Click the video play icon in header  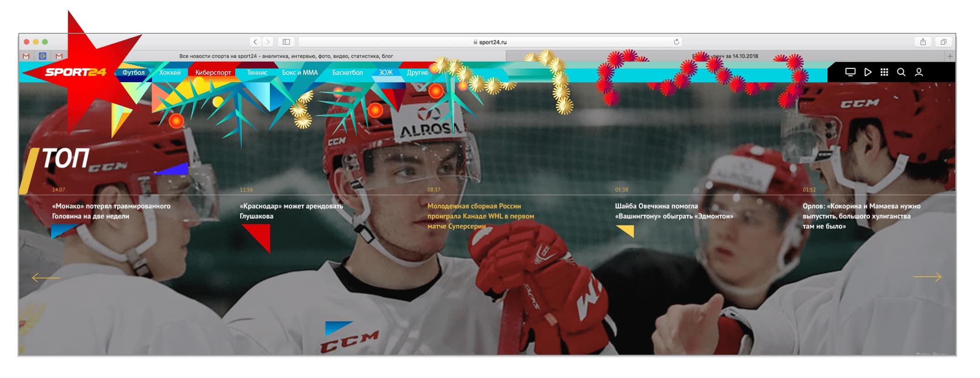(x=868, y=72)
